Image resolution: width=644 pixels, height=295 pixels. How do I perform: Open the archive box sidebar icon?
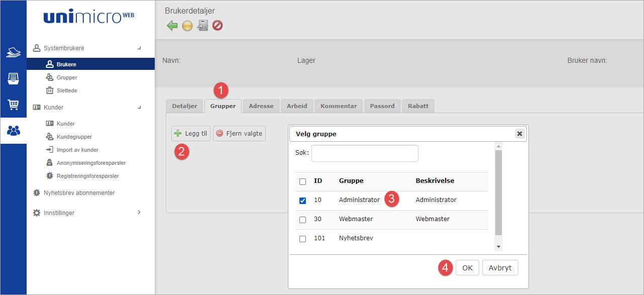pos(13,78)
